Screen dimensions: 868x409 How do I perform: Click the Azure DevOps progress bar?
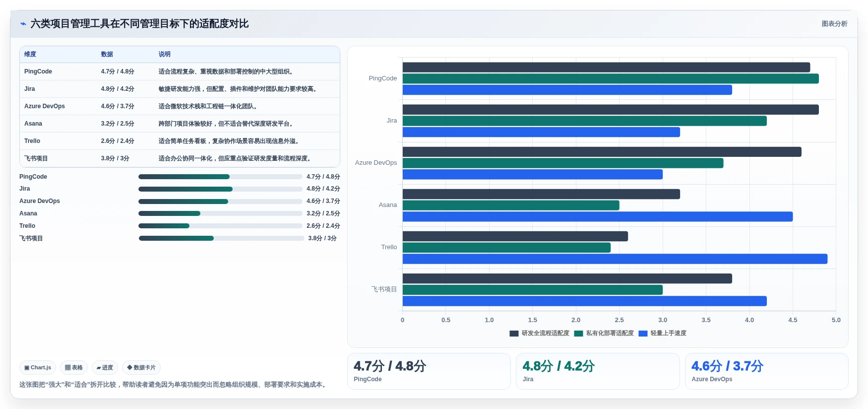[220, 202]
